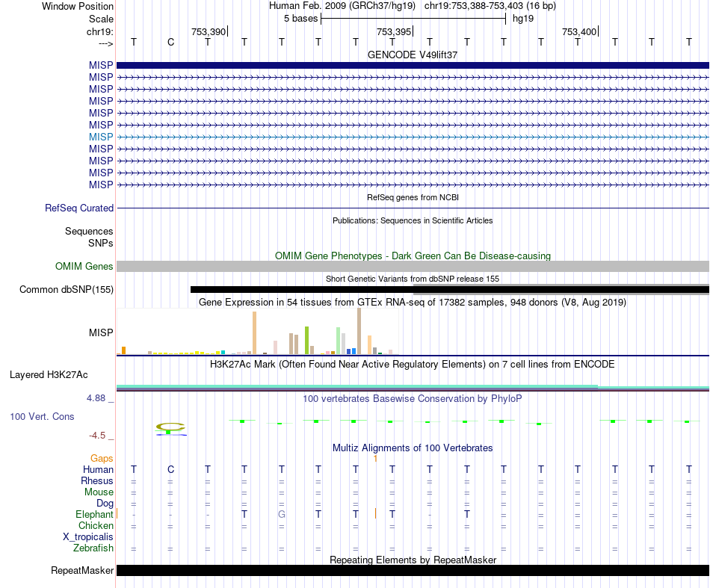The height and width of the screenshot is (588, 710).
Task: Click the light-blue MISP transcript arrow line
Action: pos(413,137)
